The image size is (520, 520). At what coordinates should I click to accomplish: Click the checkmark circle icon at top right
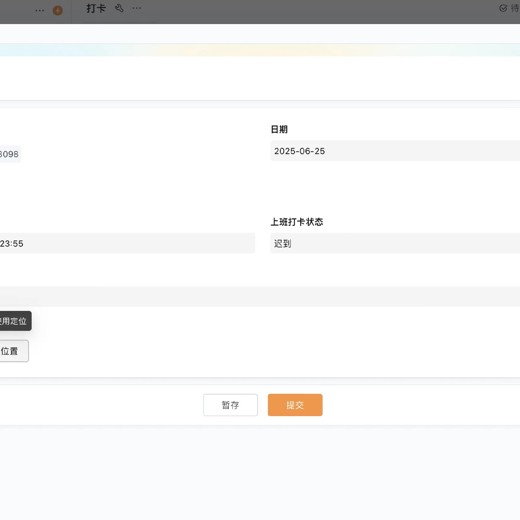click(503, 8)
